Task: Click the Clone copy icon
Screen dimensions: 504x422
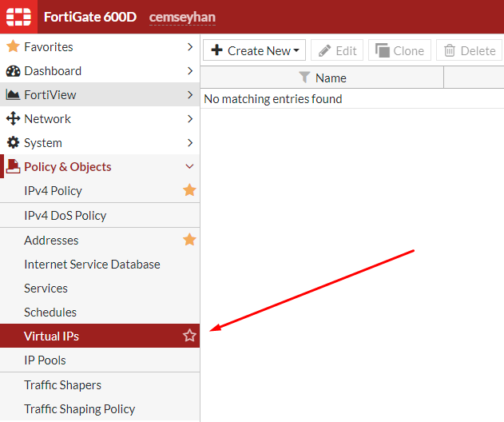Action: pyautogui.click(x=382, y=50)
